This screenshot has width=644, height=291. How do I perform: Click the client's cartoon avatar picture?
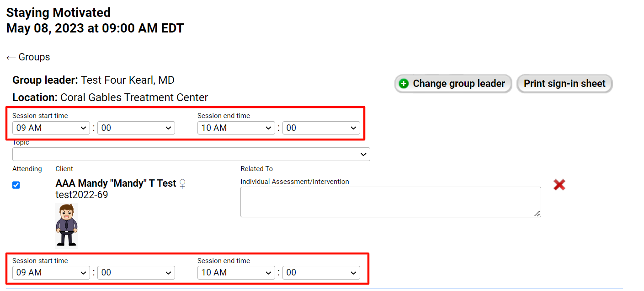point(67,226)
